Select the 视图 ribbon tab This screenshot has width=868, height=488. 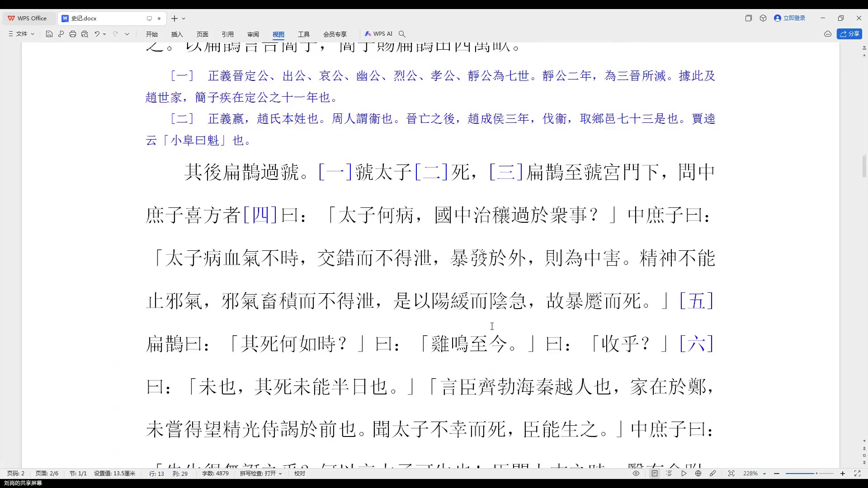point(278,34)
